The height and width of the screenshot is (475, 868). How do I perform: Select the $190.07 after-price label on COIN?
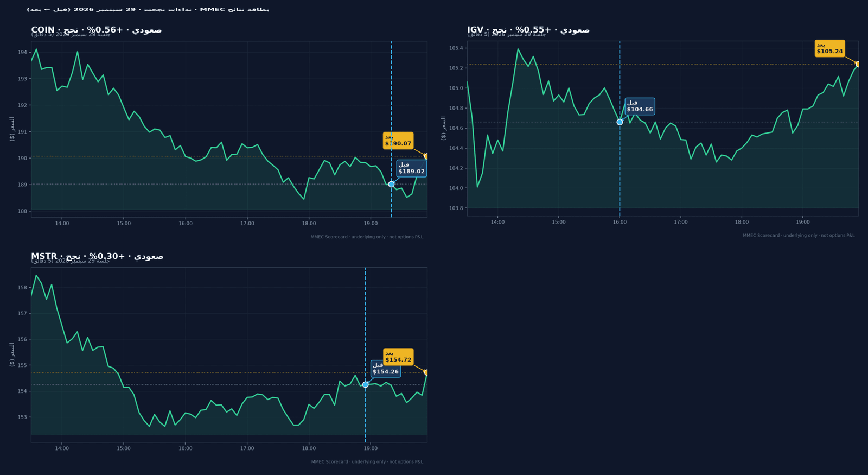398,141
